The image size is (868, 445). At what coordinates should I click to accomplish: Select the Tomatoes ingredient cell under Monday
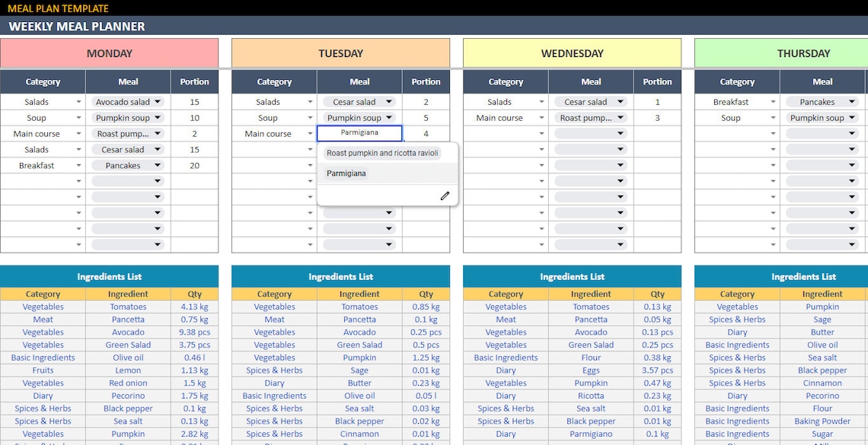tap(127, 307)
